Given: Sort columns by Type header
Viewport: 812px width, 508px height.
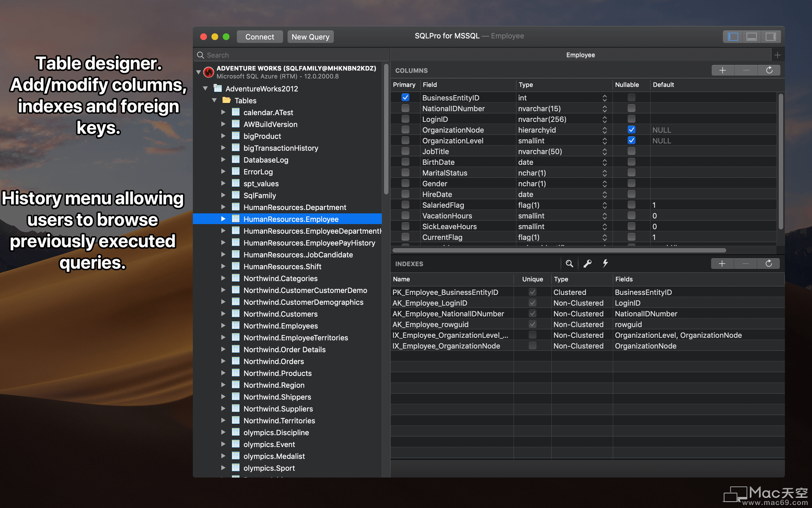Looking at the screenshot, I should pyautogui.click(x=564, y=85).
